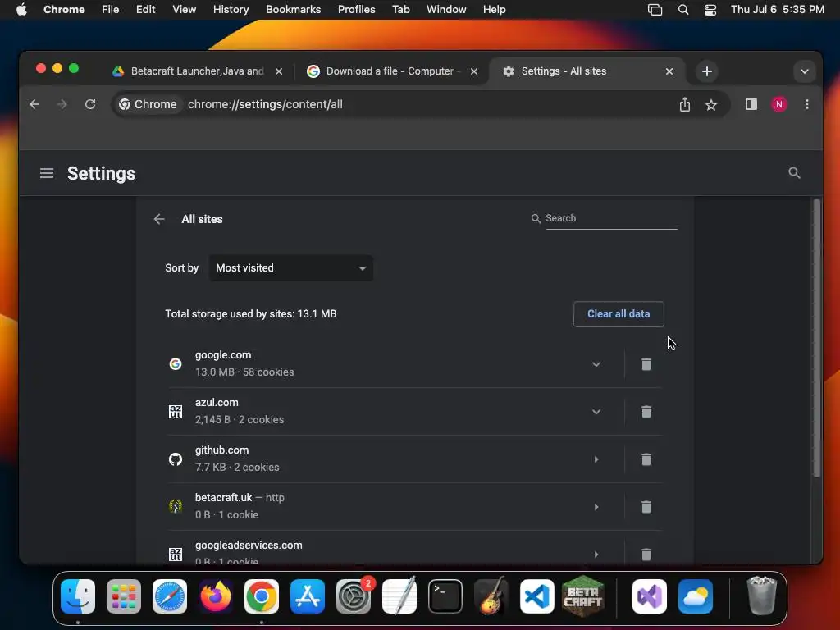Open Betacraft launcher in dock

pos(583,596)
